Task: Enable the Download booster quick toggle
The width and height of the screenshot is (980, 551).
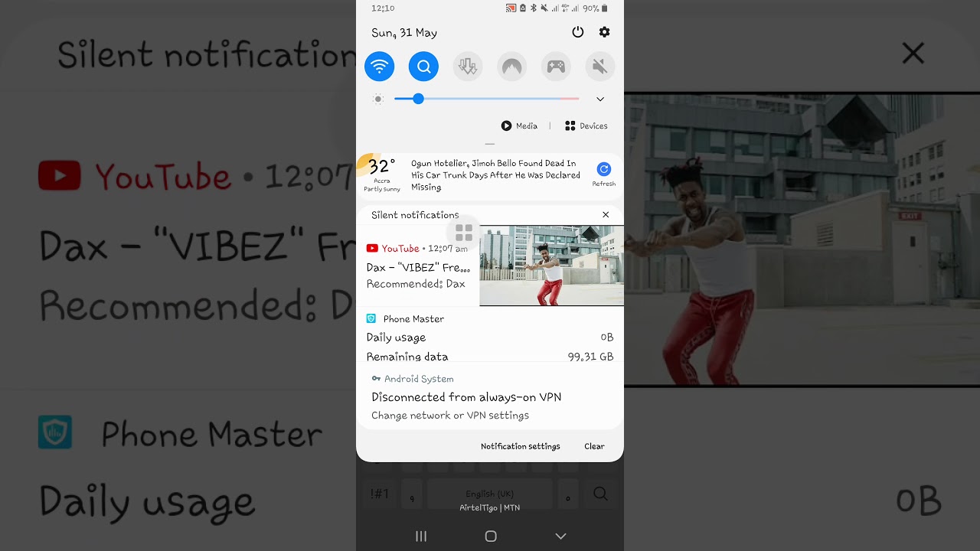Action: click(x=468, y=67)
